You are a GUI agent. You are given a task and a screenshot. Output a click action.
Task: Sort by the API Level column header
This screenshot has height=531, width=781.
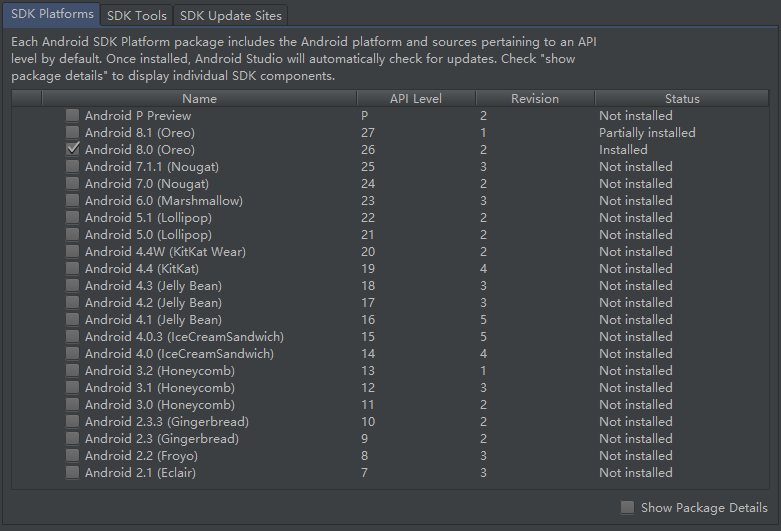416,99
